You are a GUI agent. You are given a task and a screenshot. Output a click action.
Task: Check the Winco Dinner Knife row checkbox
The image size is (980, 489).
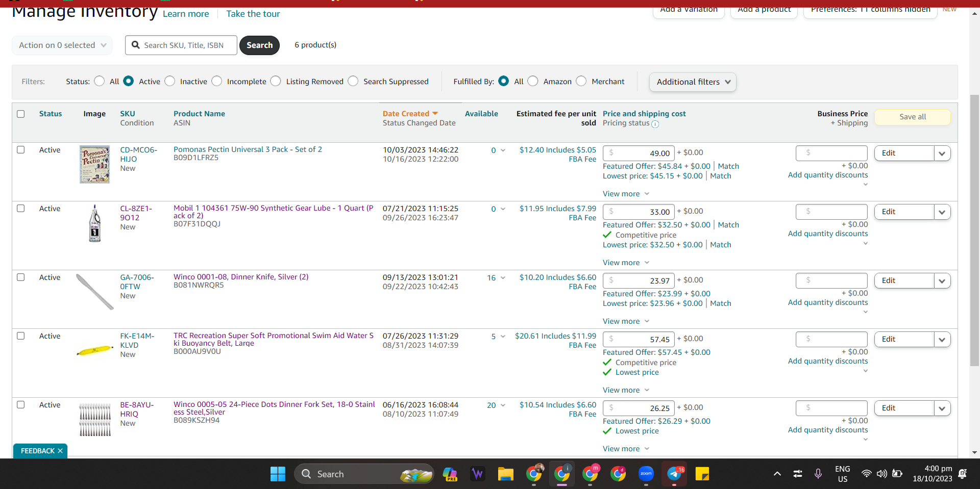point(21,277)
